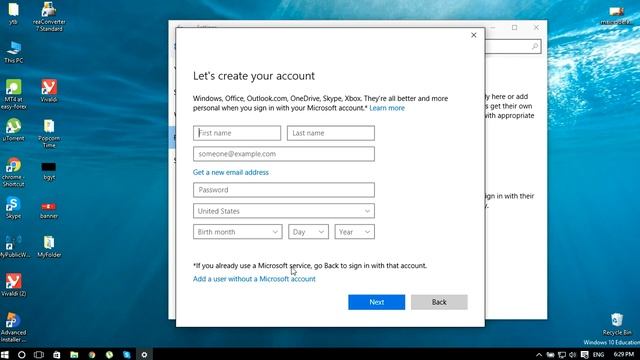The image size is (640, 360).
Task: Switch input language via ENG indicator
Action: [598, 355]
